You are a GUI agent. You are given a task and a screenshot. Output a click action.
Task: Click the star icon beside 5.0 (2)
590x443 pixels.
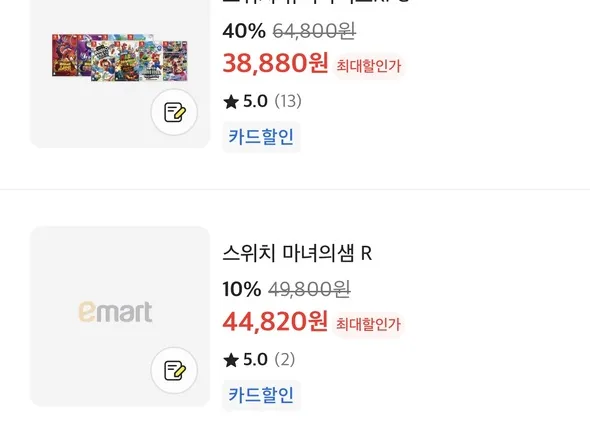231,360
